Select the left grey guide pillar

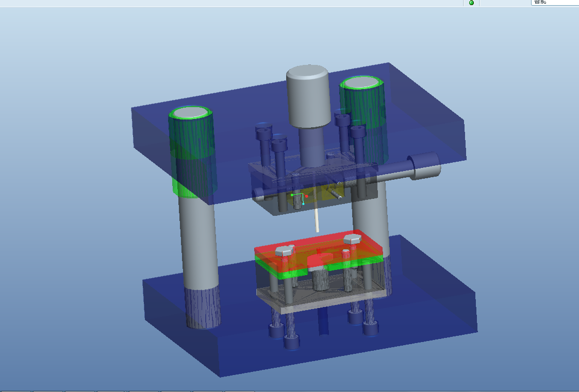(x=198, y=243)
